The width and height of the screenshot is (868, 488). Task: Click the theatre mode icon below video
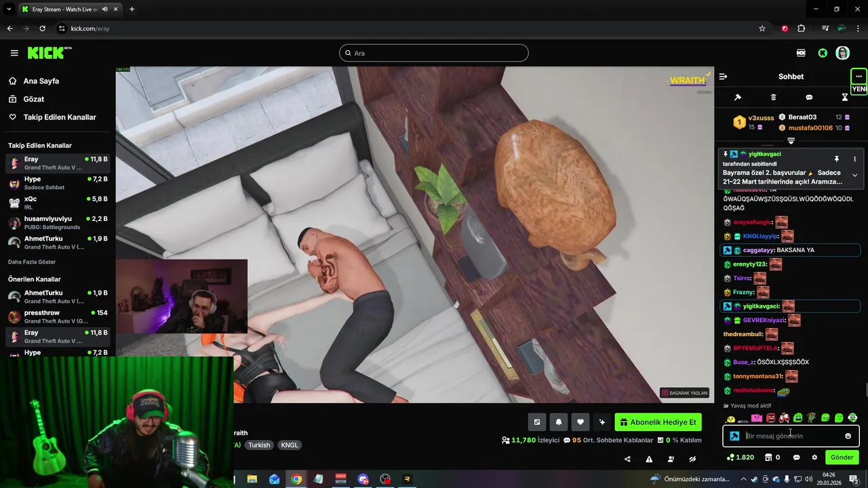coord(537,422)
